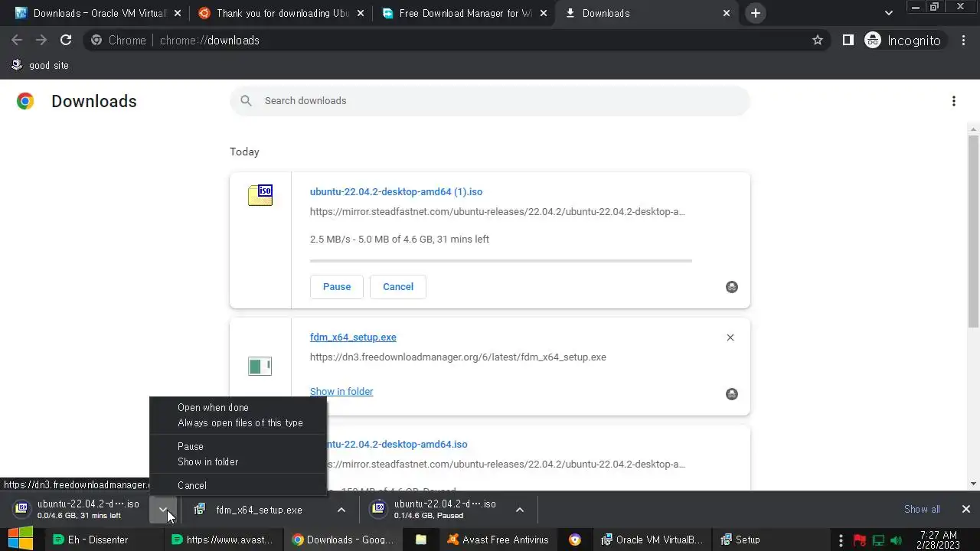
Task: Cancel the ubuntu (1).iso download
Action: (x=398, y=287)
